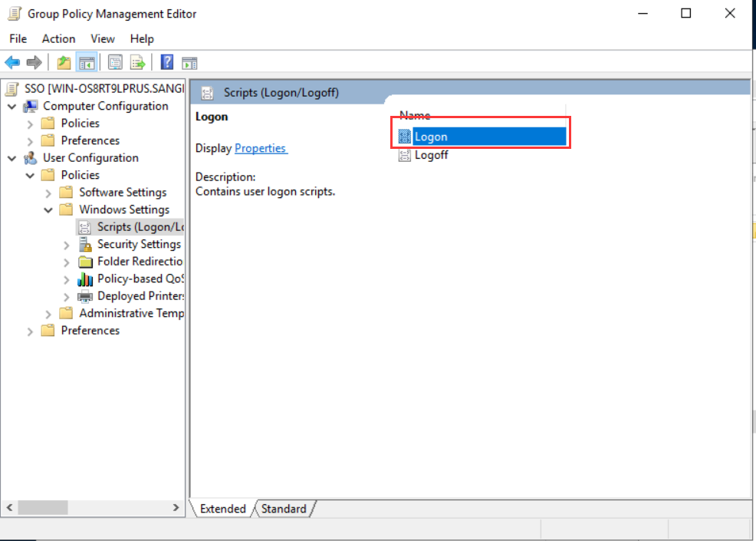The width and height of the screenshot is (756, 541).
Task: Open Help via blue question mark icon
Action: (166, 63)
